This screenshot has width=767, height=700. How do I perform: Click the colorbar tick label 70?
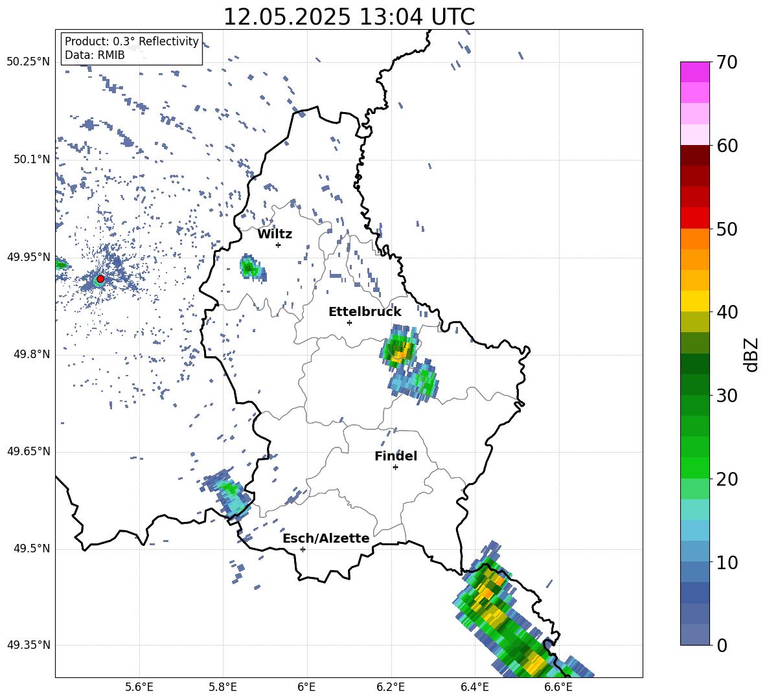click(727, 62)
